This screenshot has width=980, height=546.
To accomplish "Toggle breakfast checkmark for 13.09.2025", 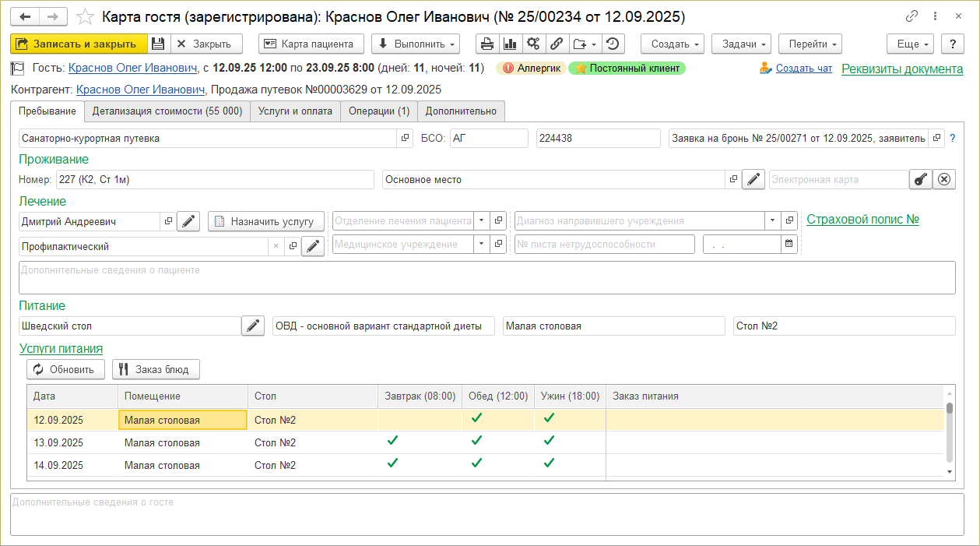I will click(x=393, y=441).
